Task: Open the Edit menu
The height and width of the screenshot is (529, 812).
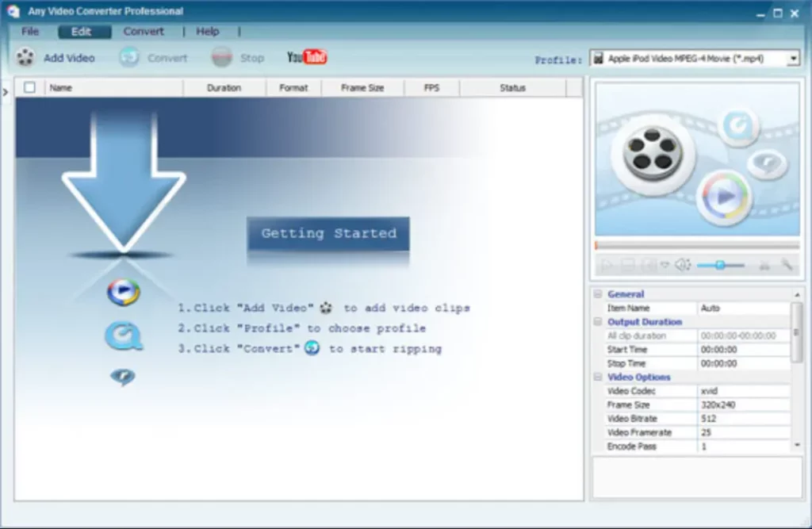Action: coord(83,32)
